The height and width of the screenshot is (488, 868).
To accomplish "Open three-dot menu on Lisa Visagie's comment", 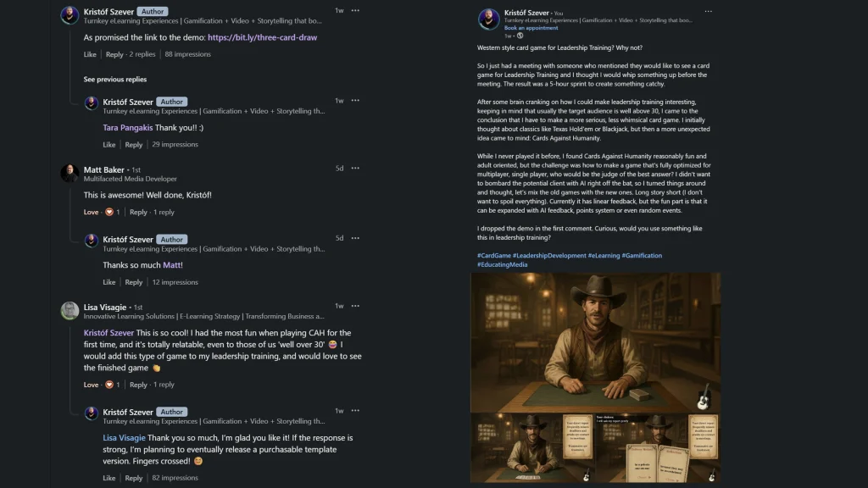I will (355, 306).
